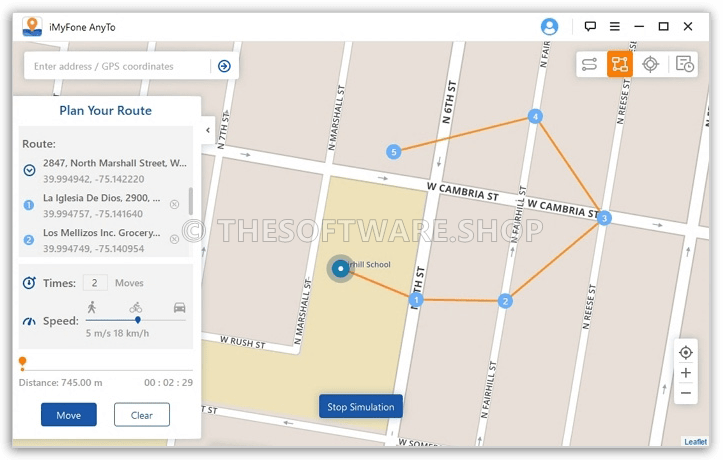Click the Move button

[69, 415]
